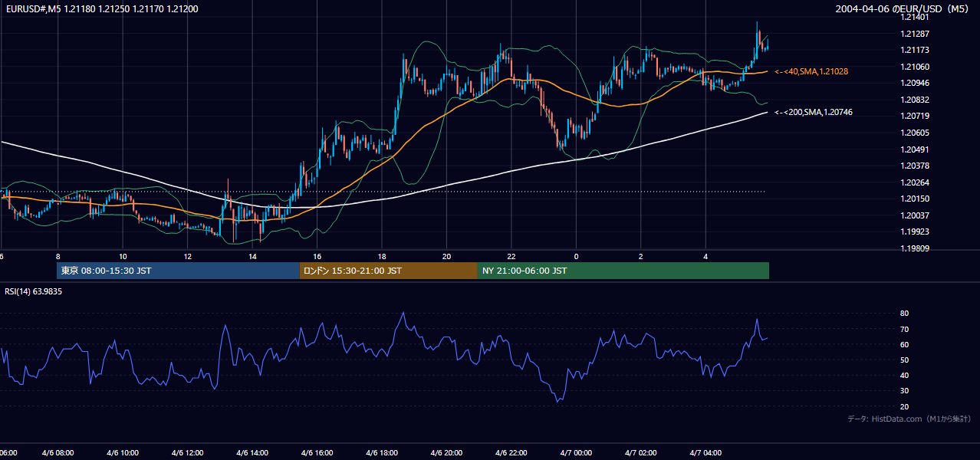980x460 pixels.
Task: Click the RSI axis level 40
Action: pyautogui.click(x=904, y=375)
